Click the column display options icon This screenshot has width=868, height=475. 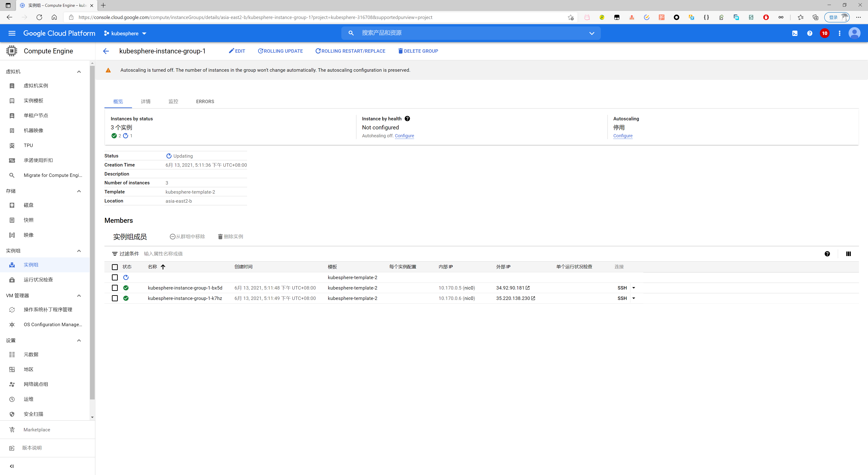(x=848, y=254)
